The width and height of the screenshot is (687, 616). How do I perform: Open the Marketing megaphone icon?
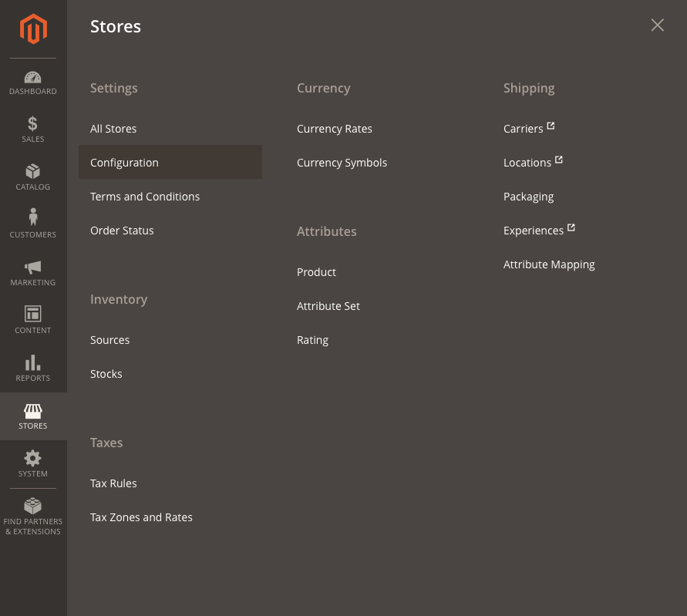(33, 267)
